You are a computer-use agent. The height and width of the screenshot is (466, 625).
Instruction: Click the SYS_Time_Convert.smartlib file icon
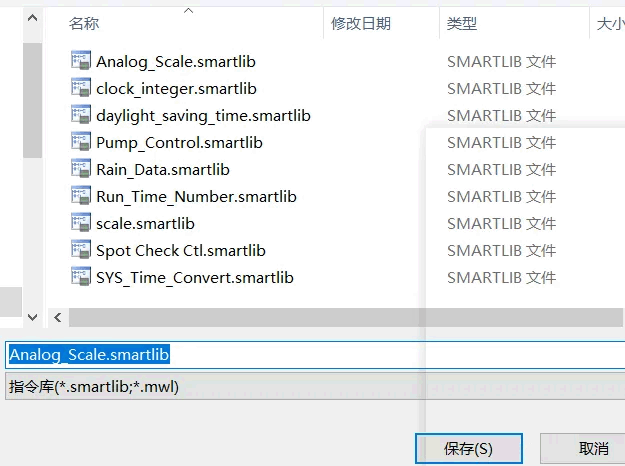click(x=81, y=277)
